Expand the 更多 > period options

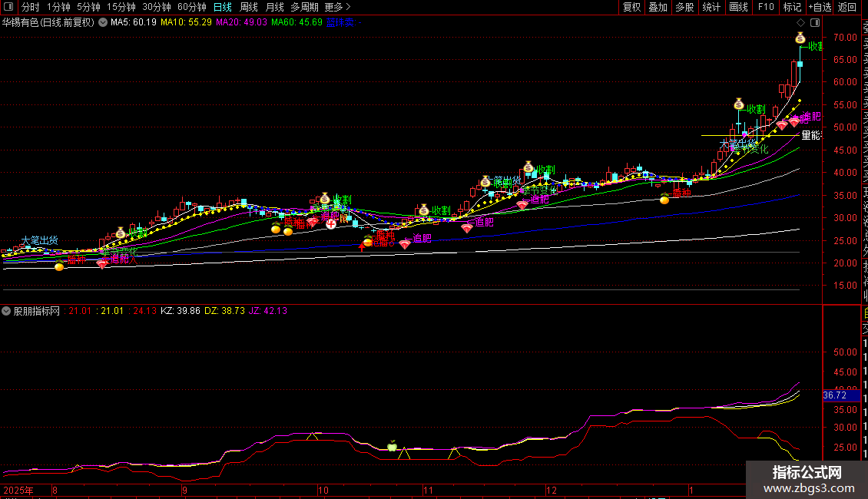click(x=337, y=7)
